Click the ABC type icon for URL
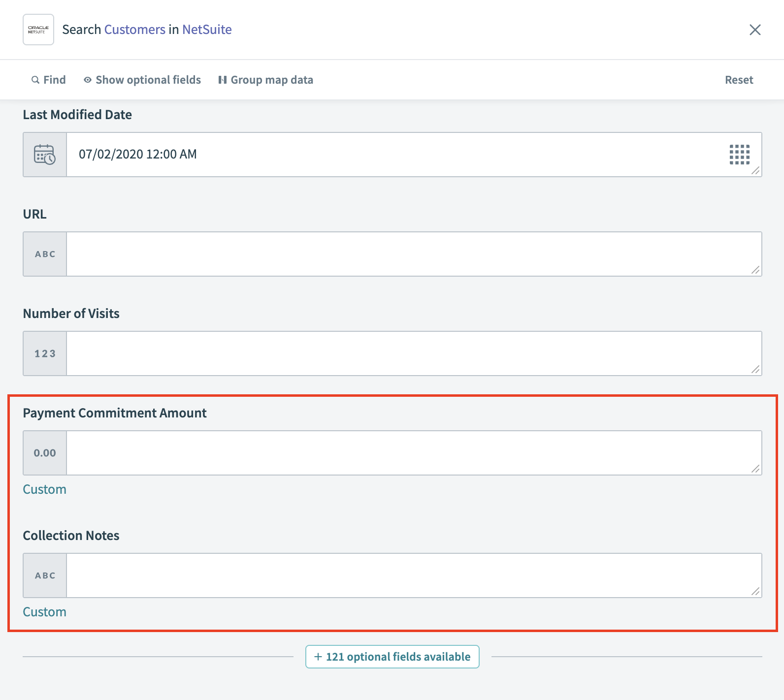784x700 pixels. 45,254
